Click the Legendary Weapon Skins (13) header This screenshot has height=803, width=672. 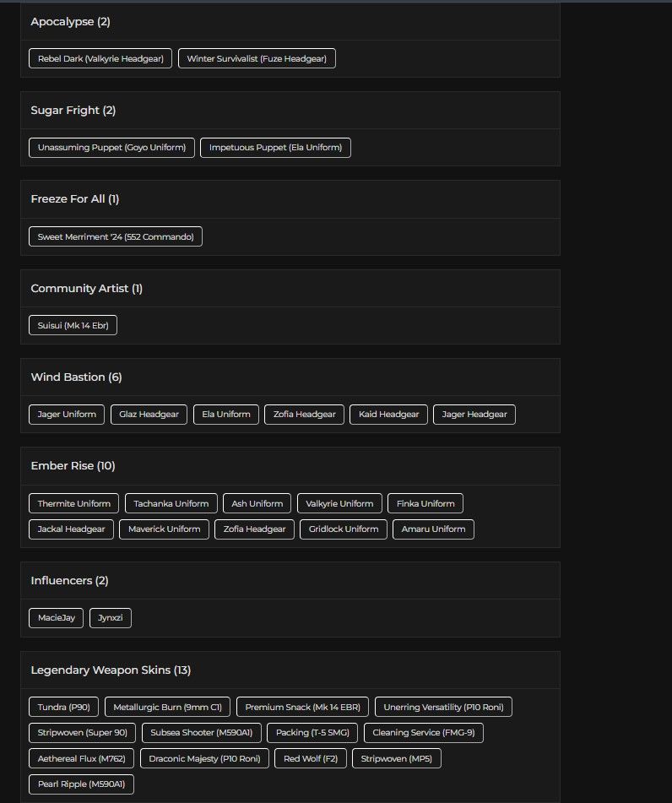111,670
